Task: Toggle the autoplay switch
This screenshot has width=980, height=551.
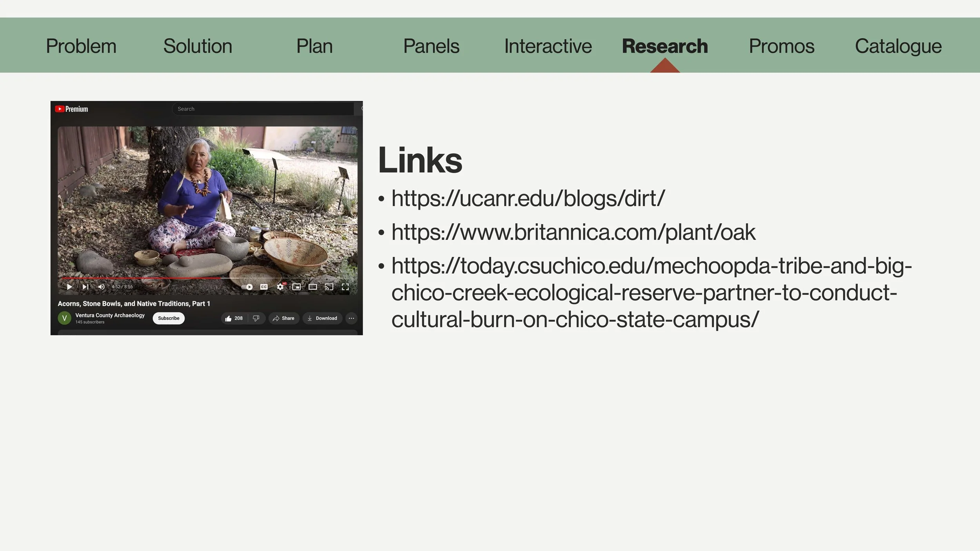Action: tap(248, 287)
